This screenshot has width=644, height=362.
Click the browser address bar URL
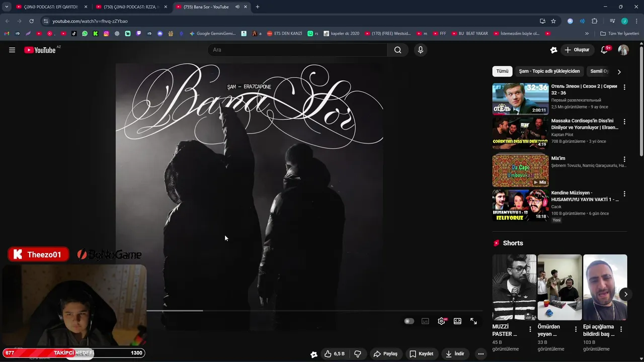click(90, 21)
